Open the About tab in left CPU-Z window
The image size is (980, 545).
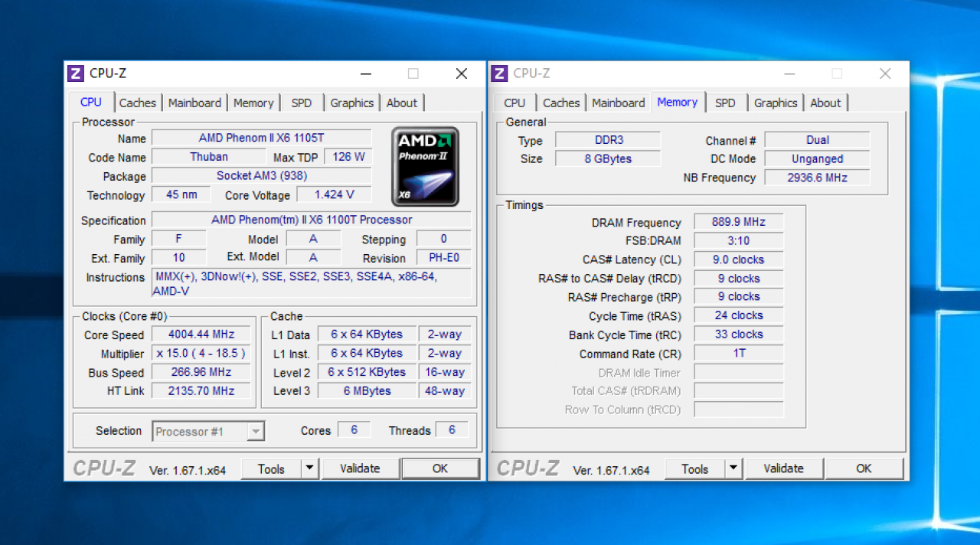pos(402,103)
